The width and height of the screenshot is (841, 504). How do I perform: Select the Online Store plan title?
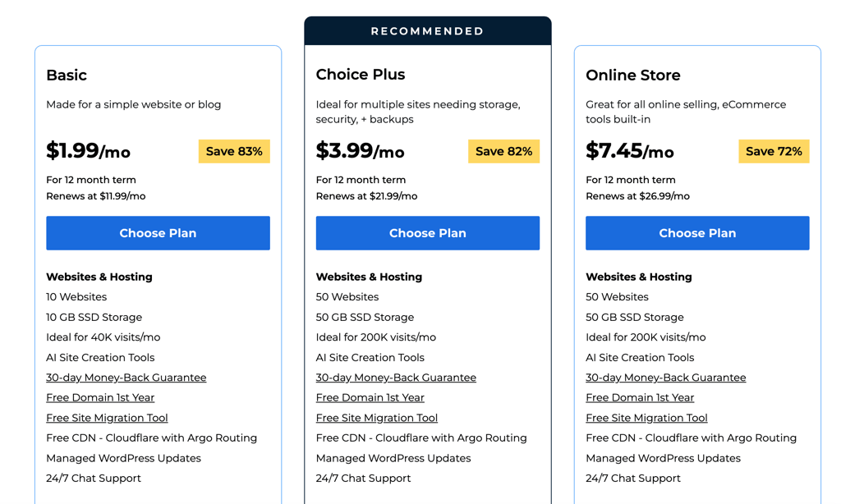pos(633,75)
